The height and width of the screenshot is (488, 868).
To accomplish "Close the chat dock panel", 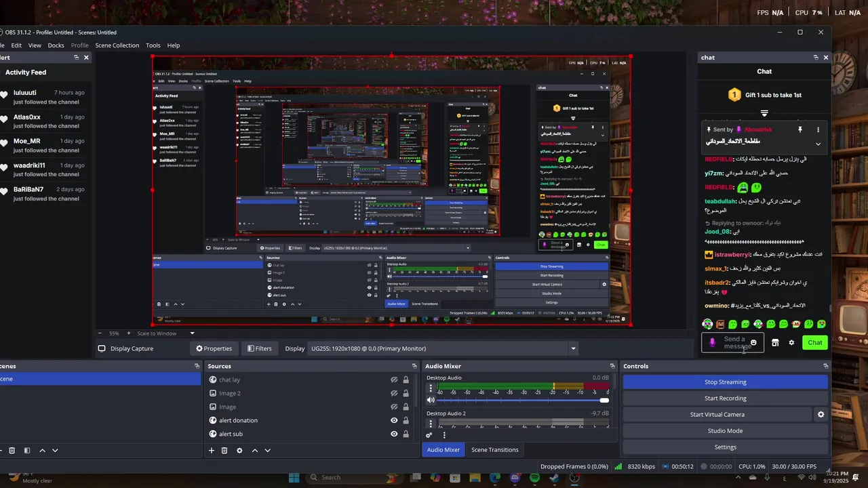I will pos(825,58).
